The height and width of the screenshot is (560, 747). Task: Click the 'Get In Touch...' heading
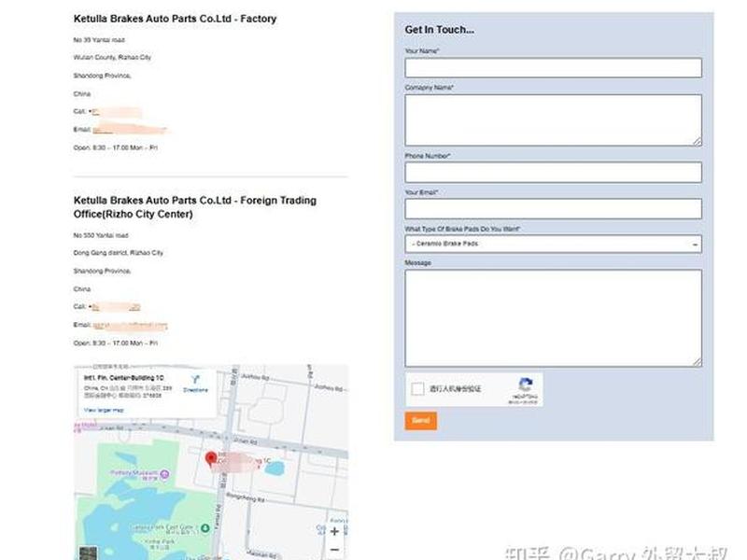click(x=439, y=30)
